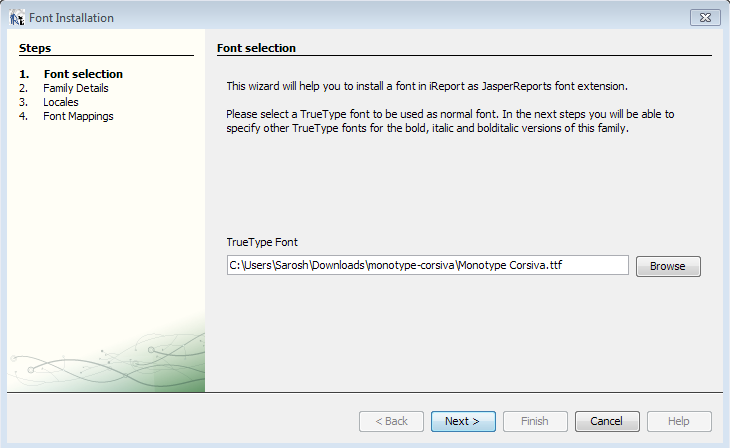Focus the TrueType Font path field

point(427,265)
